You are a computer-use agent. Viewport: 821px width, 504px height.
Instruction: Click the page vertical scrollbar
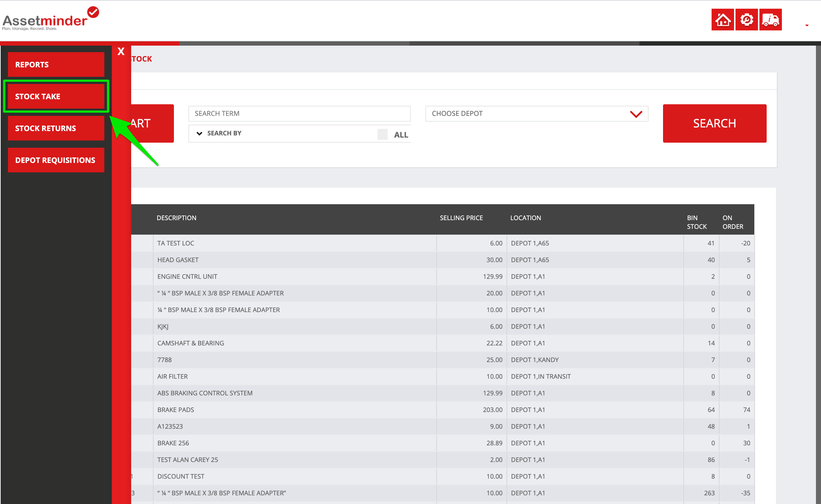(818, 274)
